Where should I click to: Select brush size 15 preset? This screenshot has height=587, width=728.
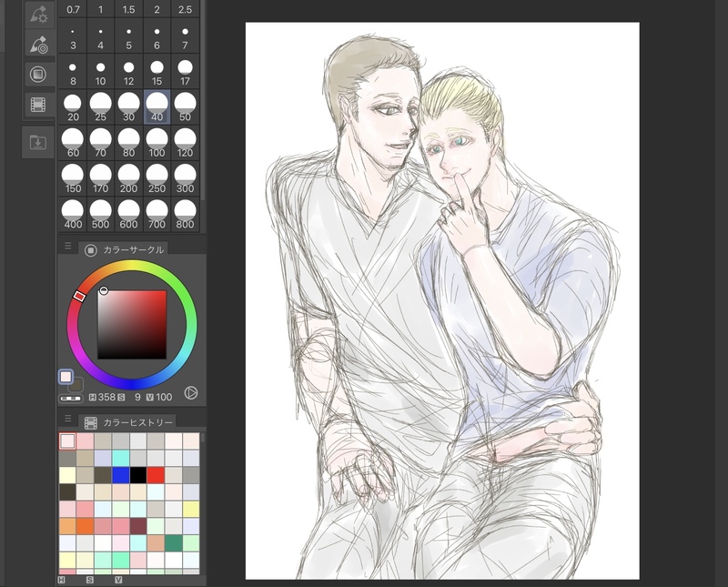click(157, 73)
